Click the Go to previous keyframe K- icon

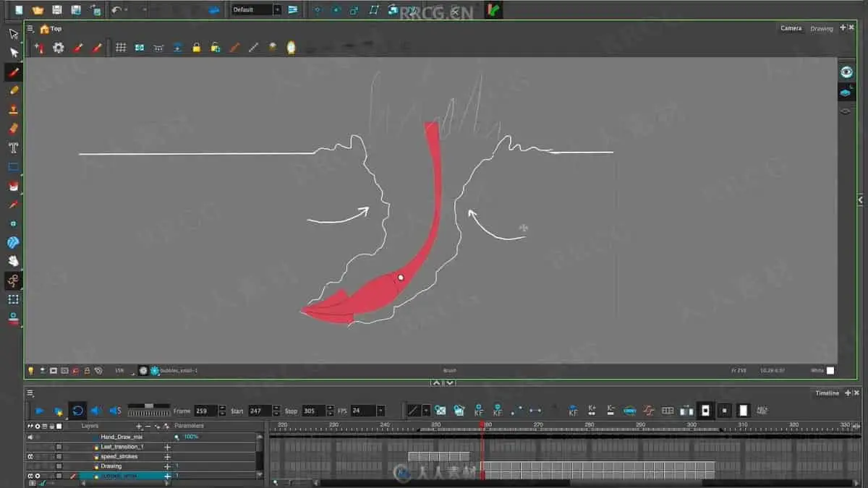point(611,411)
